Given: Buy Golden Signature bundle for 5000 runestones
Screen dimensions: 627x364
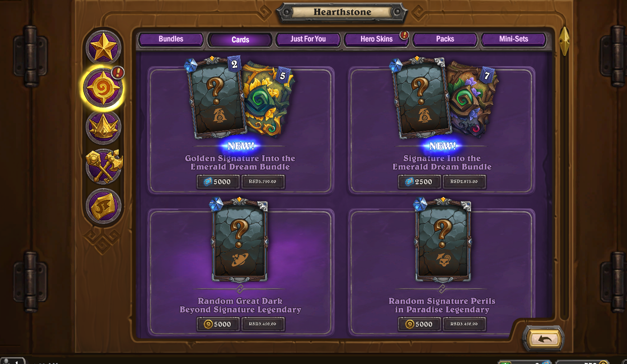Looking at the screenshot, I should [x=218, y=182].
